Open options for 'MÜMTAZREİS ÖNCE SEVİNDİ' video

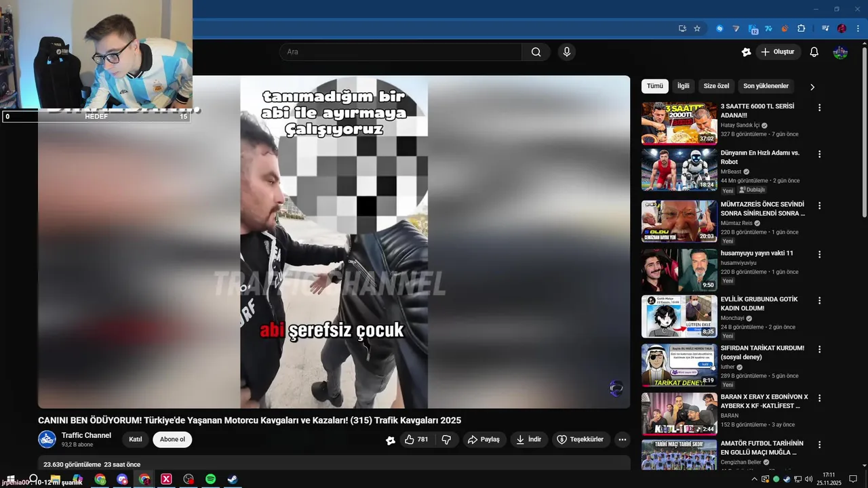(x=819, y=205)
